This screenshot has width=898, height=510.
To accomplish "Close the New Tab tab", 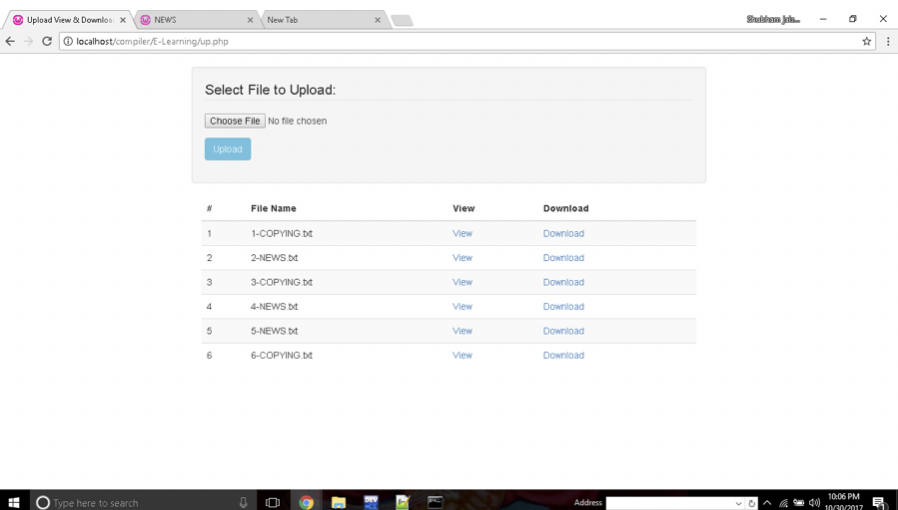I will coord(377,20).
